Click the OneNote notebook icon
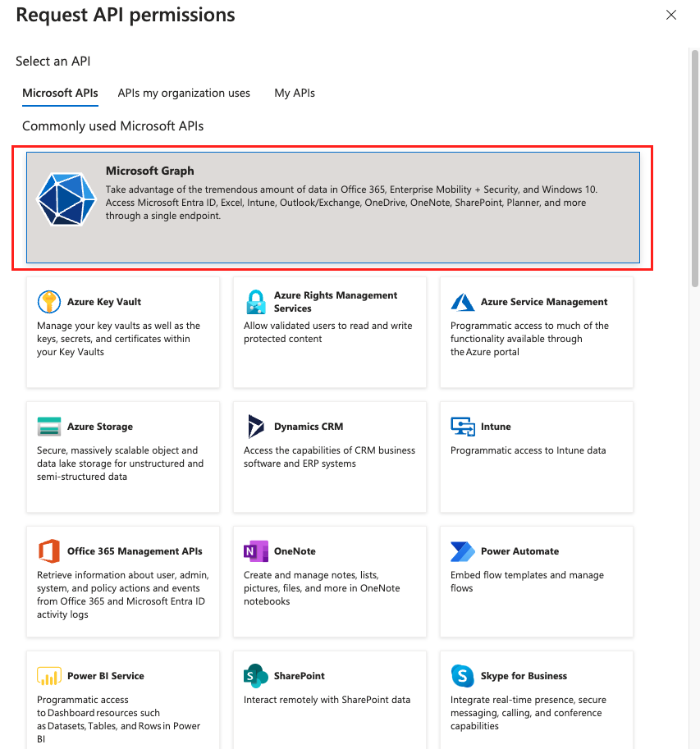 [256, 551]
